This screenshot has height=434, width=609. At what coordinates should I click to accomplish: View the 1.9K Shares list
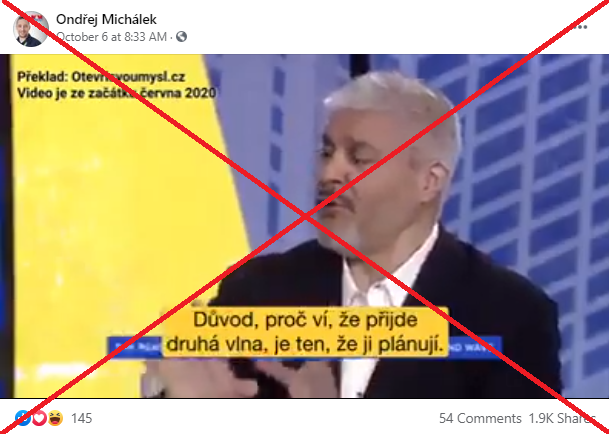tap(562, 418)
